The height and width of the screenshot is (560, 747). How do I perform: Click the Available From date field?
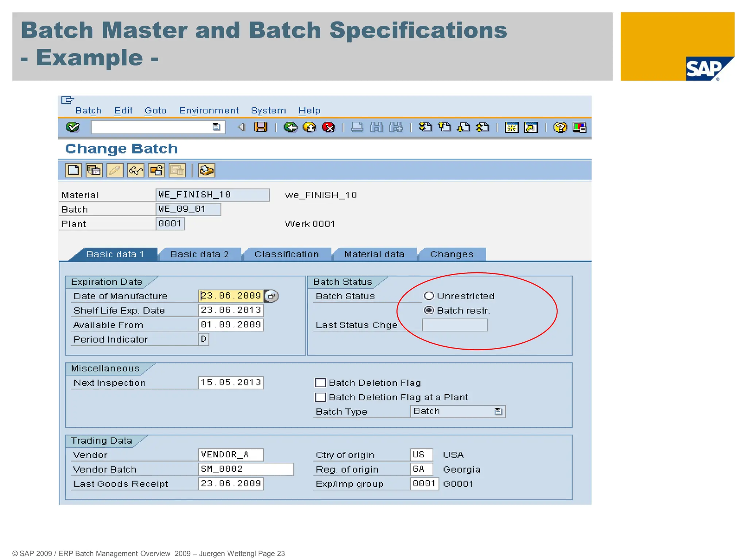[231, 325]
